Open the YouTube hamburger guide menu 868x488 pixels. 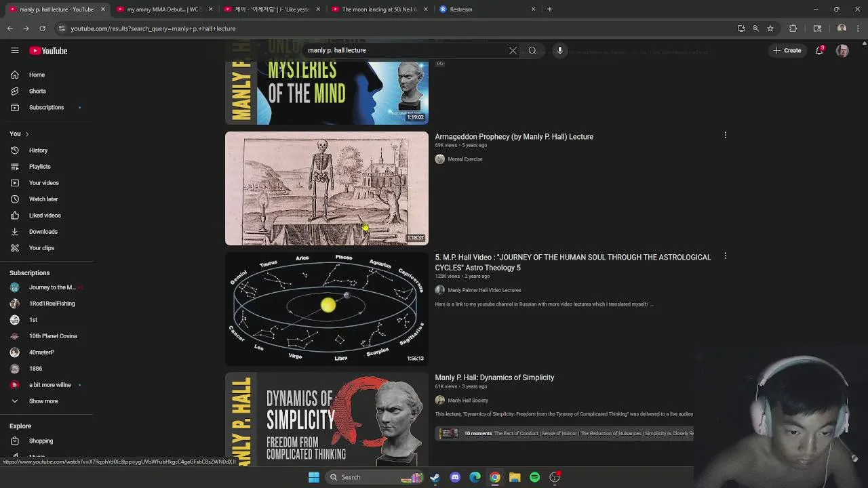point(14,51)
